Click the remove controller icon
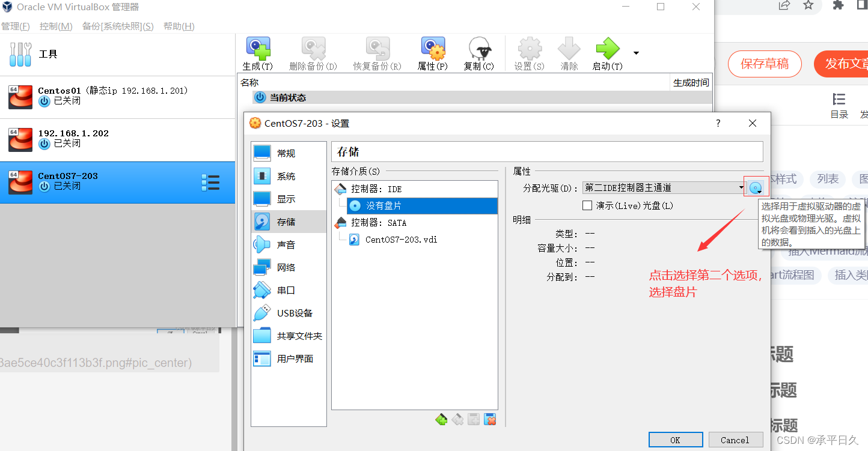Image resolution: width=868 pixels, height=451 pixels. (457, 419)
